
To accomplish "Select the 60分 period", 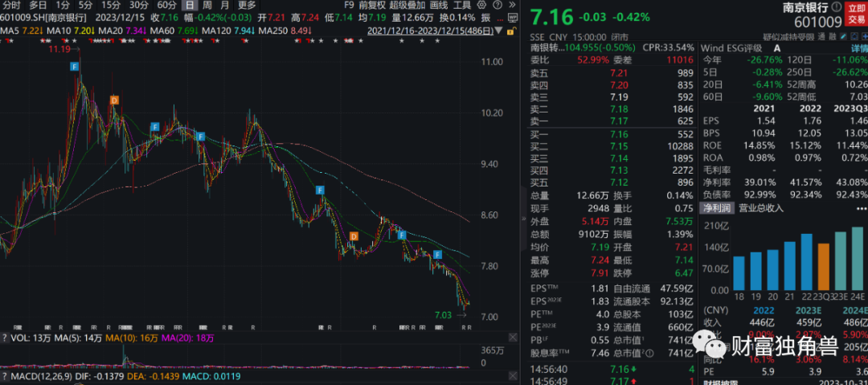I will [x=166, y=5].
